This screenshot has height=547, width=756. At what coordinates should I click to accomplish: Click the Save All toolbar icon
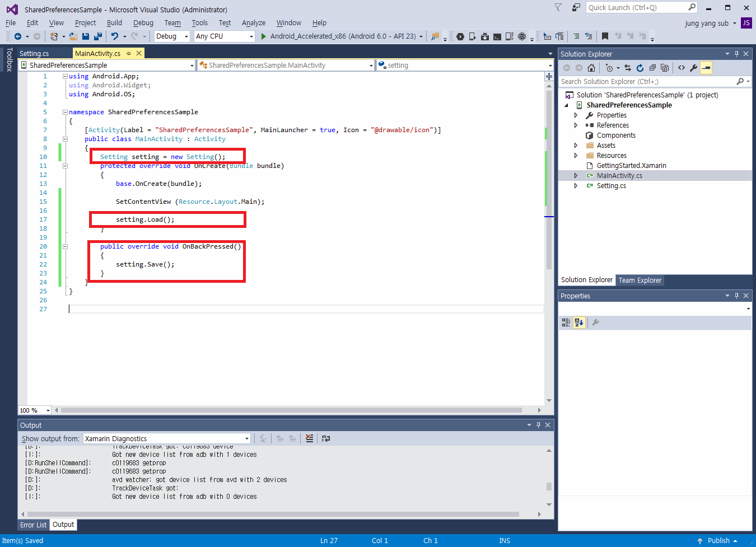point(98,36)
